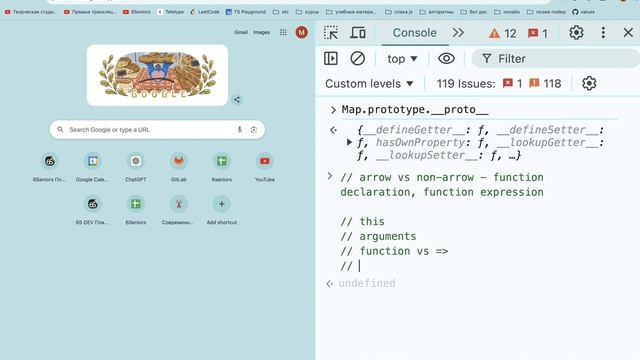Image resolution: width=640 pixels, height=360 pixels.
Task: Share the Google Doodle
Action: click(237, 100)
